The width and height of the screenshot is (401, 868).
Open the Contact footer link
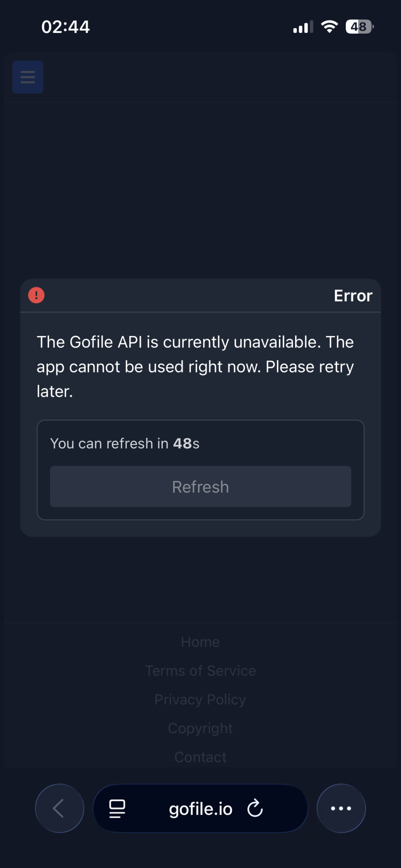click(x=200, y=757)
